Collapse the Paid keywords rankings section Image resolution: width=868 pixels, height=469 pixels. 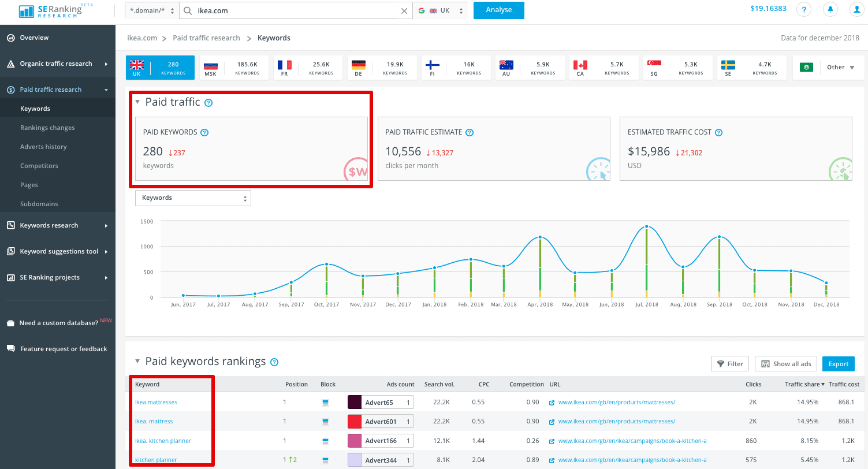pyautogui.click(x=137, y=362)
